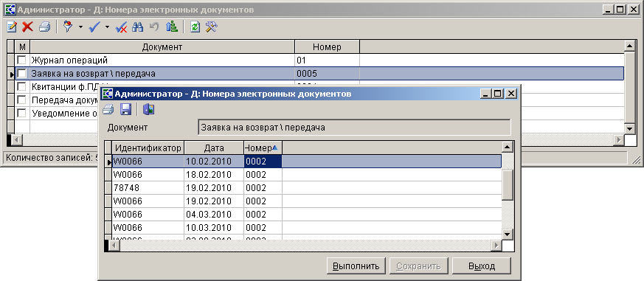Click the Сохранить button

(418, 266)
